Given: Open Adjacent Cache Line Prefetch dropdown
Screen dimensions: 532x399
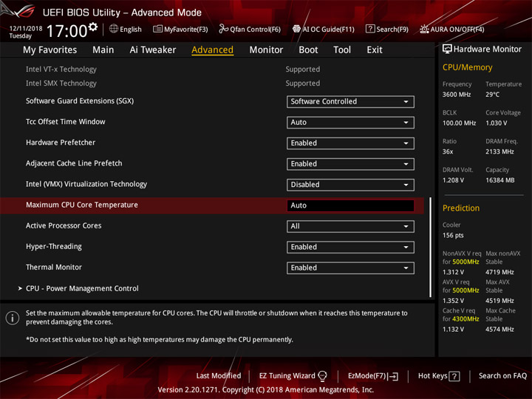Looking at the screenshot, I should (350, 164).
